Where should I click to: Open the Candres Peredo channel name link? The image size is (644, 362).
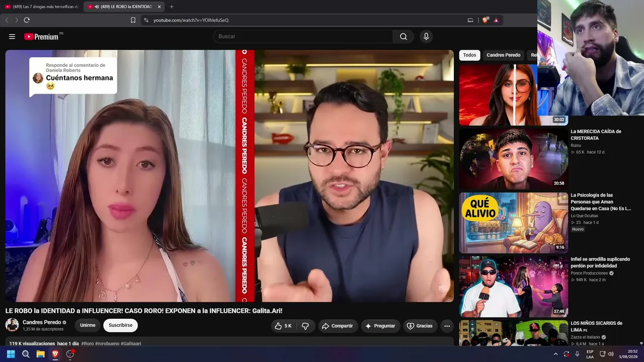pyautogui.click(x=42, y=322)
